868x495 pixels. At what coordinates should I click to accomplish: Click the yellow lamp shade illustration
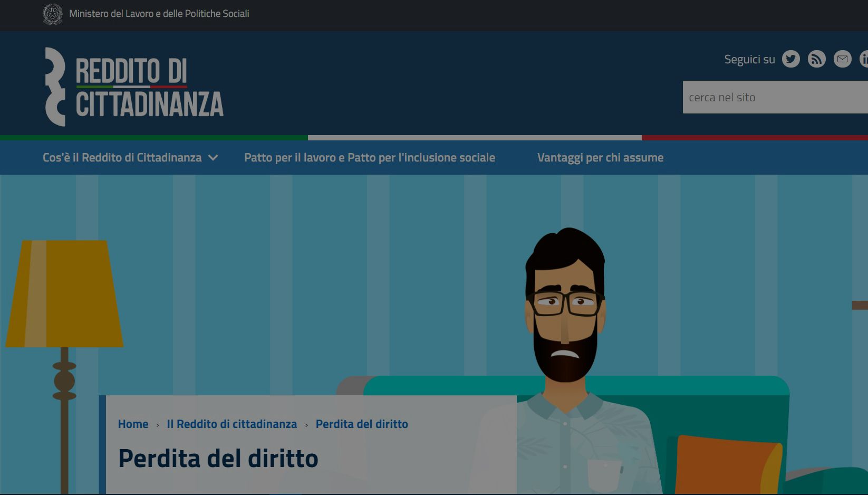(64, 293)
